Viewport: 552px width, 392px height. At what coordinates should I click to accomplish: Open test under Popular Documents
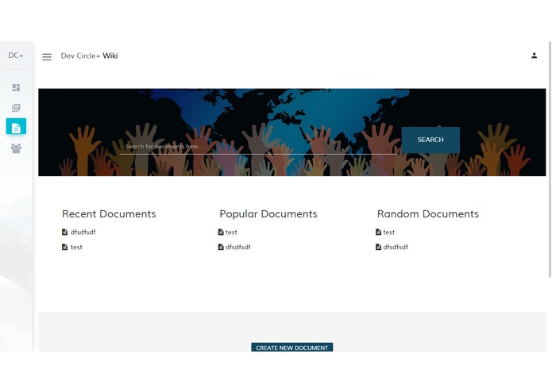(231, 232)
